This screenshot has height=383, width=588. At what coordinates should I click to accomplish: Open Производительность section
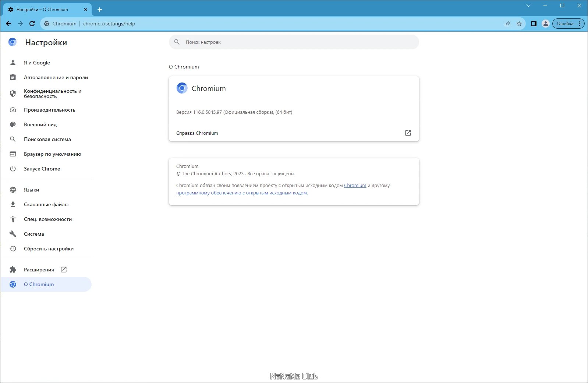coord(46,110)
